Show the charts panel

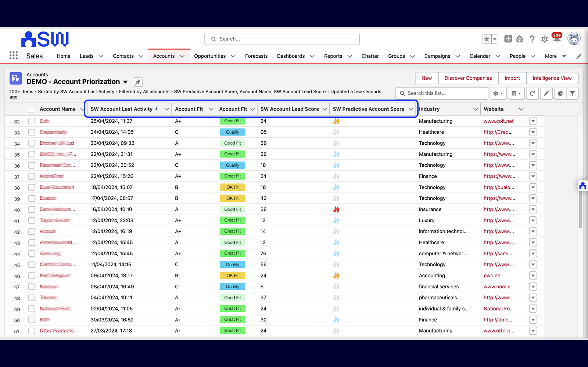coord(560,93)
